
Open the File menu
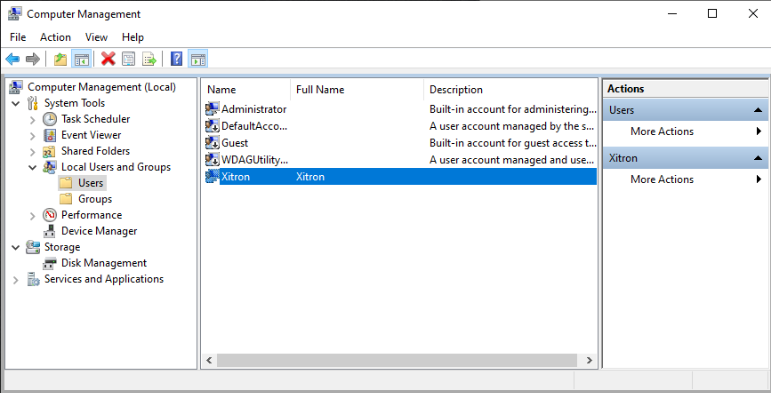(18, 37)
